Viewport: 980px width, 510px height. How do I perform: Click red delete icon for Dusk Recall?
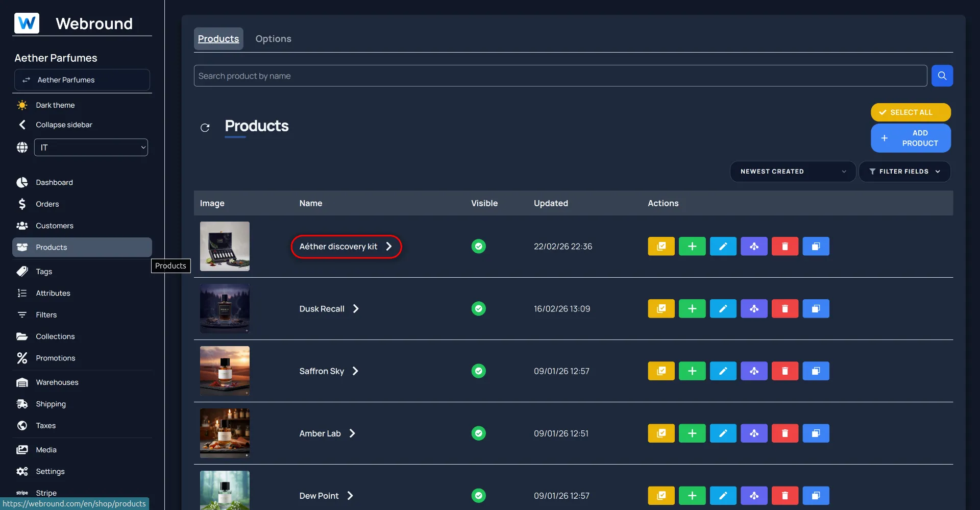tap(785, 309)
